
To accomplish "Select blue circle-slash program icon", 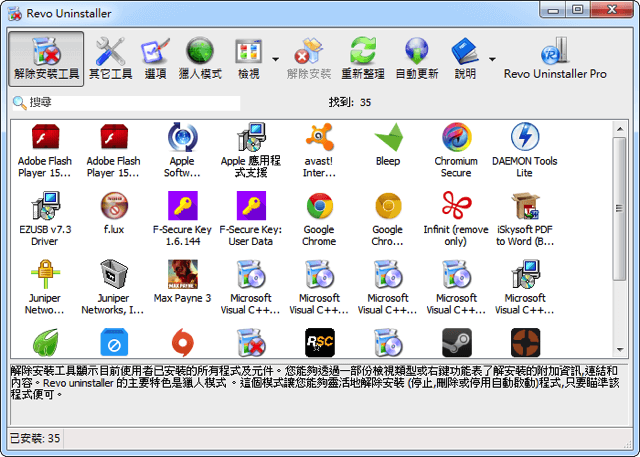I will pos(114,342).
